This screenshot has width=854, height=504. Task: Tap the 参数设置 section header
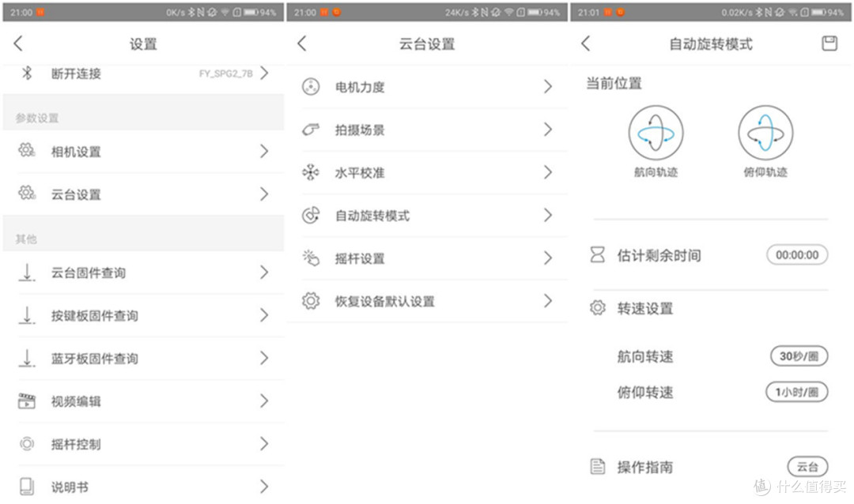coord(37,118)
